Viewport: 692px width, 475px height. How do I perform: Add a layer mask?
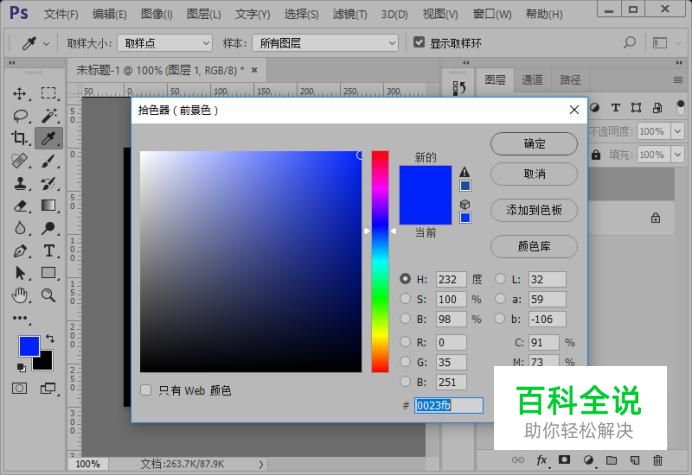pos(564,460)
